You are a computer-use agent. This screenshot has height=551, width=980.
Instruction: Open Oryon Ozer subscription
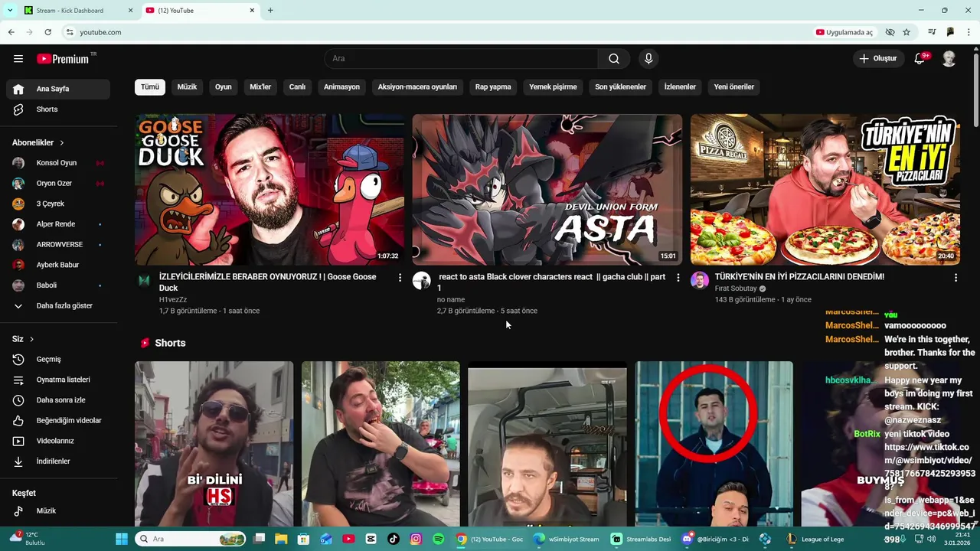(58, 184)
